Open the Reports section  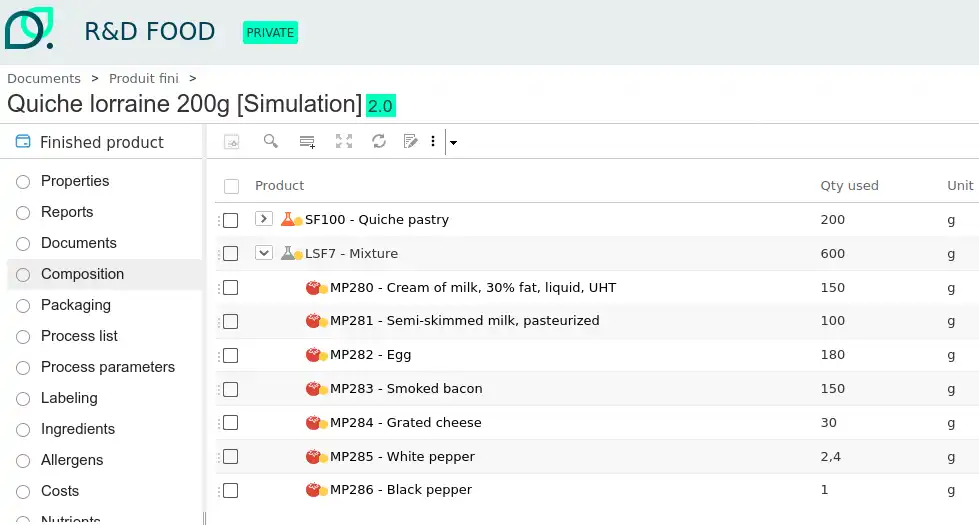click(67, 212)
